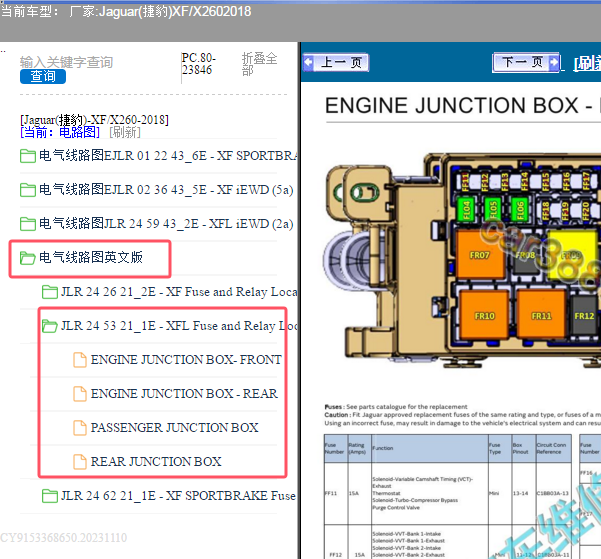Click the gray FR12 relay in diagram
This screenshot has width=601, height=559.
tap(585, 316)
